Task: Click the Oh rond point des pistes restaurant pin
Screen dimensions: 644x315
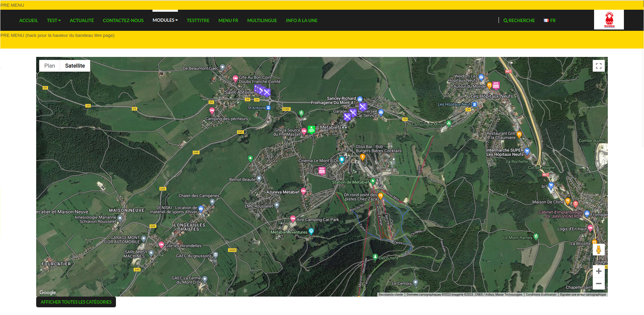Action: click(381, 196)
